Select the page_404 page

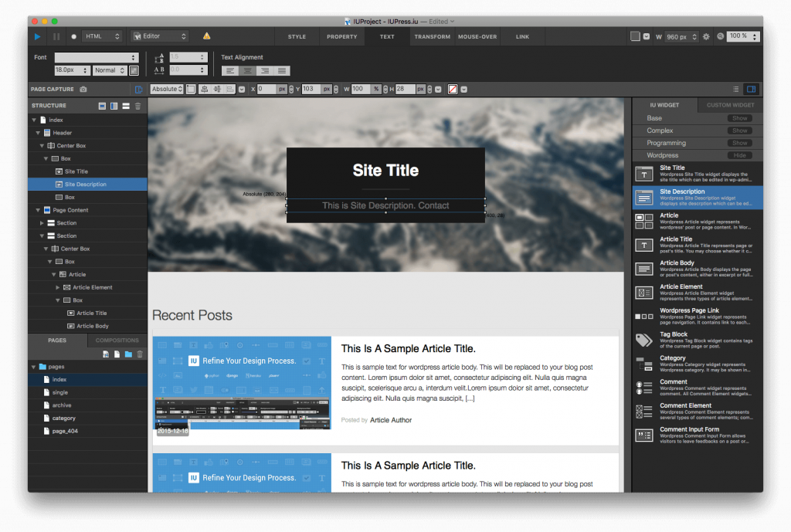point(65,431)
